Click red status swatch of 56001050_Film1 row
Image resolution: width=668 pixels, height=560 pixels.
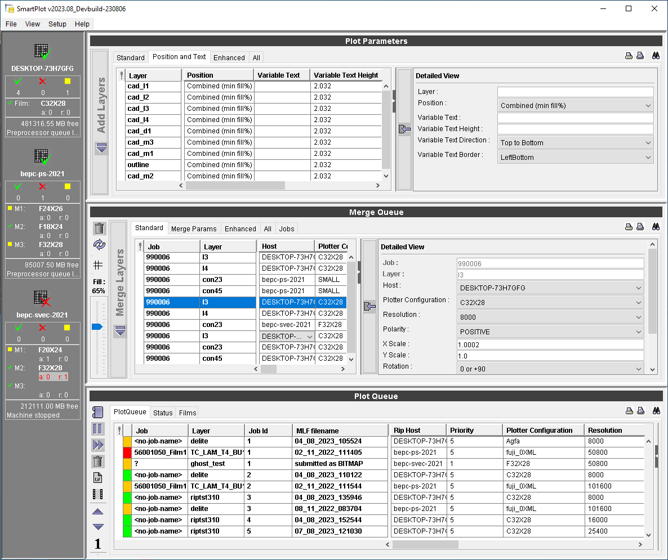point(127,452)
